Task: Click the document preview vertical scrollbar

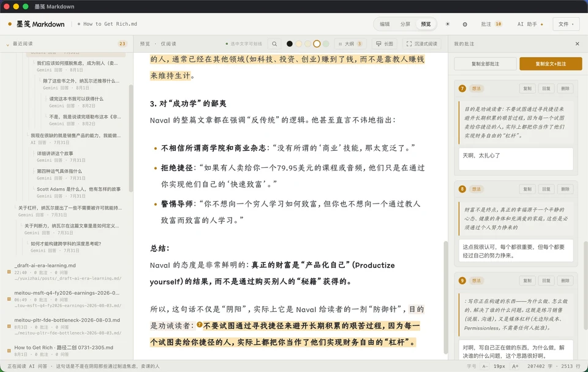Action: pyautogui.click(x=446, y=297)
